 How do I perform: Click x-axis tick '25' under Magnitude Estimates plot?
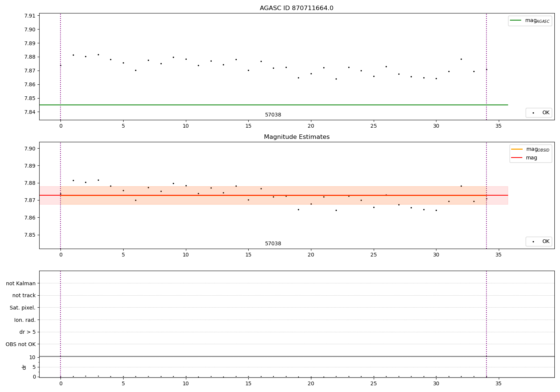[373, 255]
